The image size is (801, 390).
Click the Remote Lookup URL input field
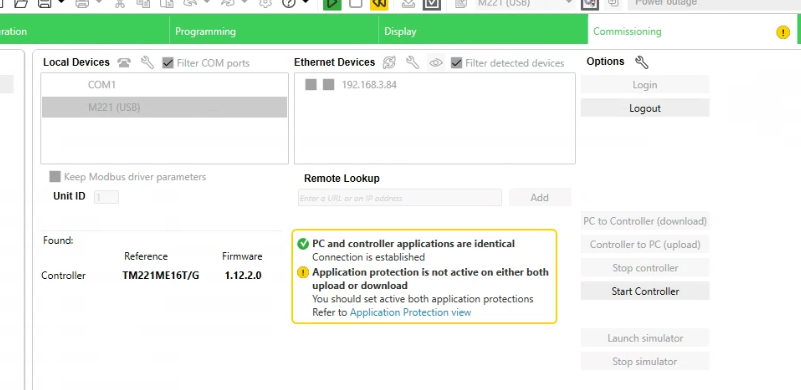click(x=399, y=198)
